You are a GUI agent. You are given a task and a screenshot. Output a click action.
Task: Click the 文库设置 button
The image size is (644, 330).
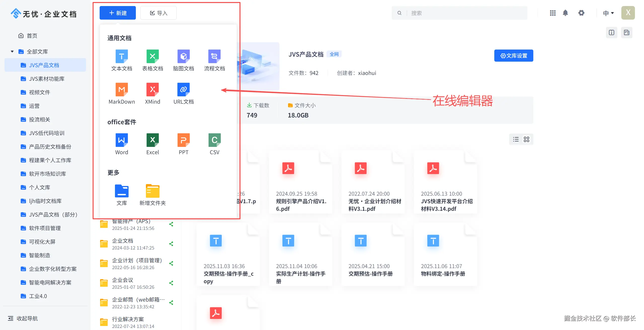[x=513, y=56]
